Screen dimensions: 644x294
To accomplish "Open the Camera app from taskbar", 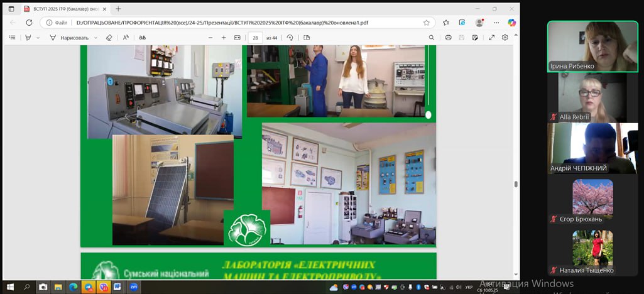I will tap(43, 286).
